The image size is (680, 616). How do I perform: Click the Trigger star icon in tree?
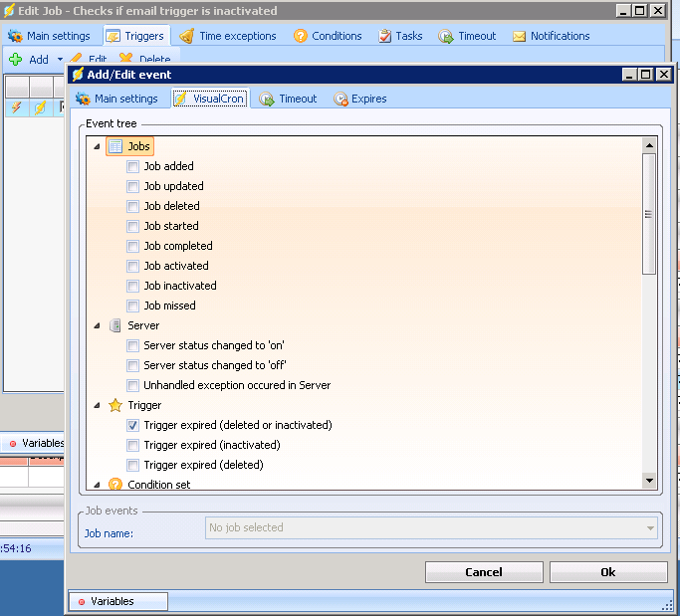coord(115,405)
